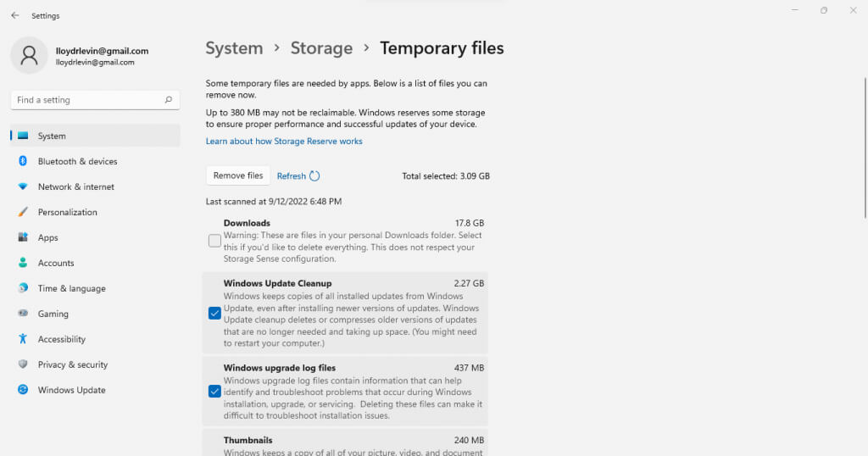The width and height of the screenshot is (868, 456).
Task: Click the Network & internet wifi icon
Action: tap(23, 186)
